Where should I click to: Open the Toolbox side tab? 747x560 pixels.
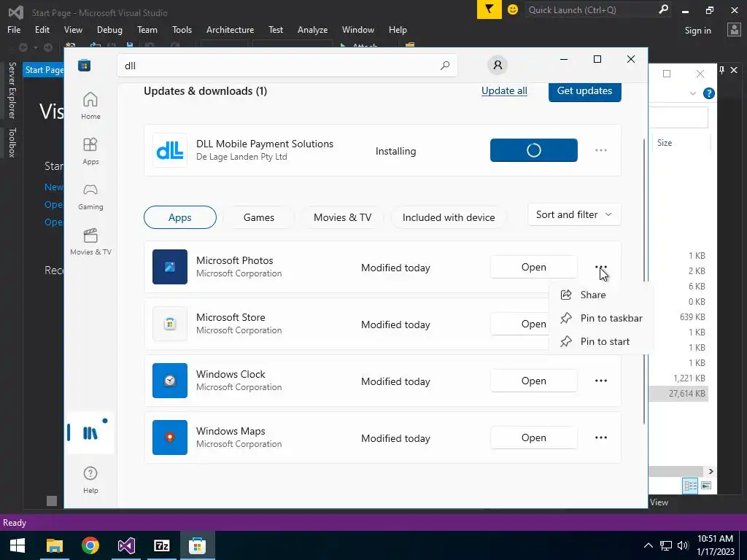pyautogui.click(x=12, y=142)
